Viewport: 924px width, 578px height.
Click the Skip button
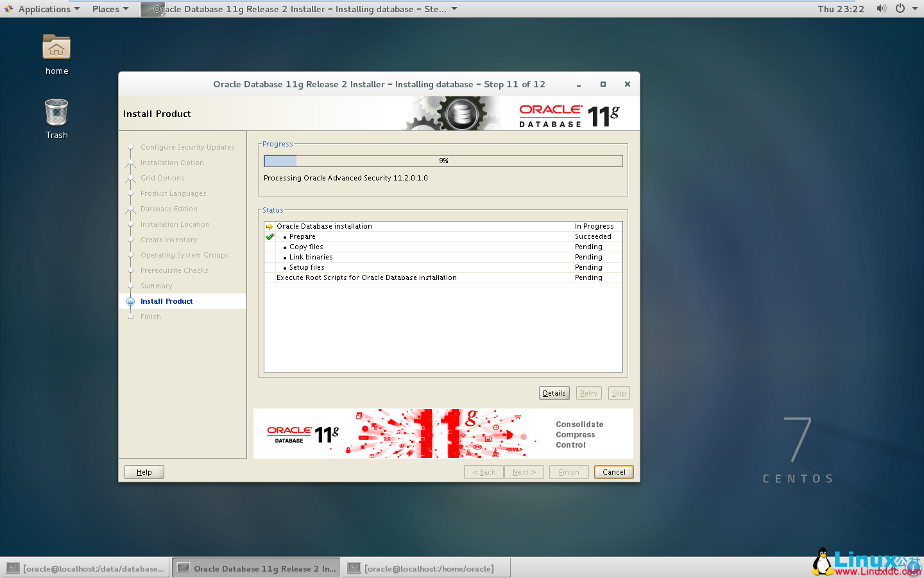(x=619, y=393)
